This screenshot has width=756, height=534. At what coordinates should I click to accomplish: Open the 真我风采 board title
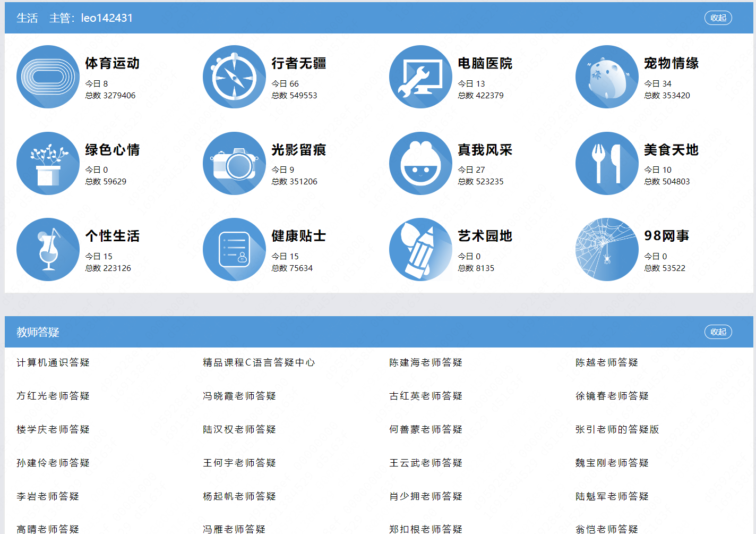(485, 150)
